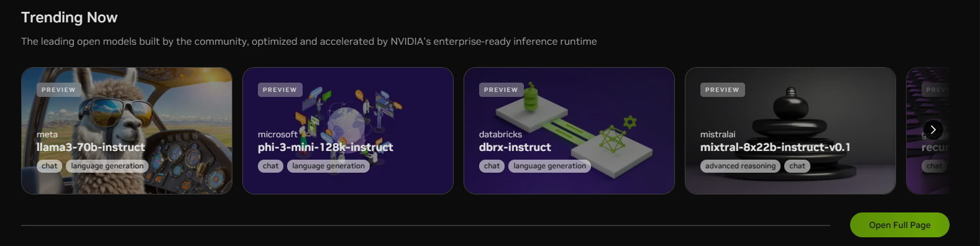This screenshot has height=246, width=980.
Task: Select chat tag on dbrx-instruct card
Action: (492, 166)
